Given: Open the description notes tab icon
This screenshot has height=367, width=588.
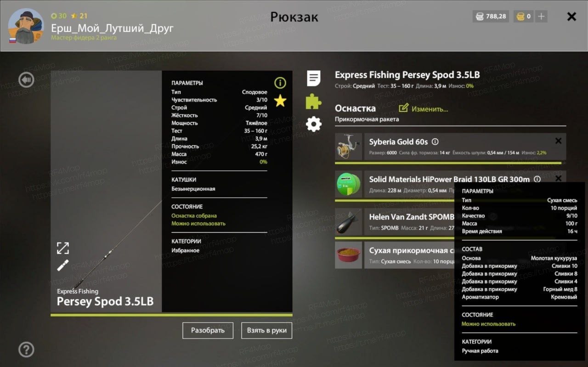Looking at the screenshot, I should (314, 79).
